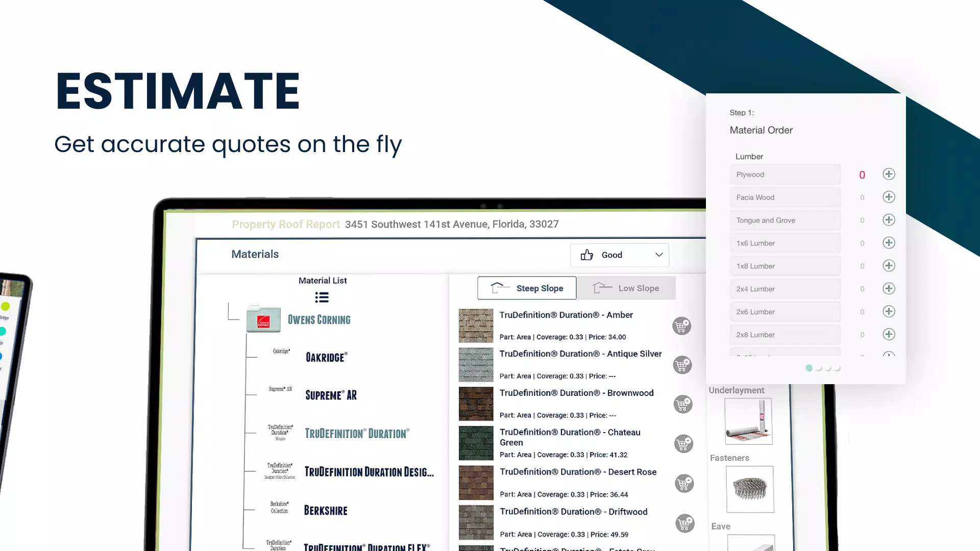Select Owens Corning brand label

(x=319, y=320)
